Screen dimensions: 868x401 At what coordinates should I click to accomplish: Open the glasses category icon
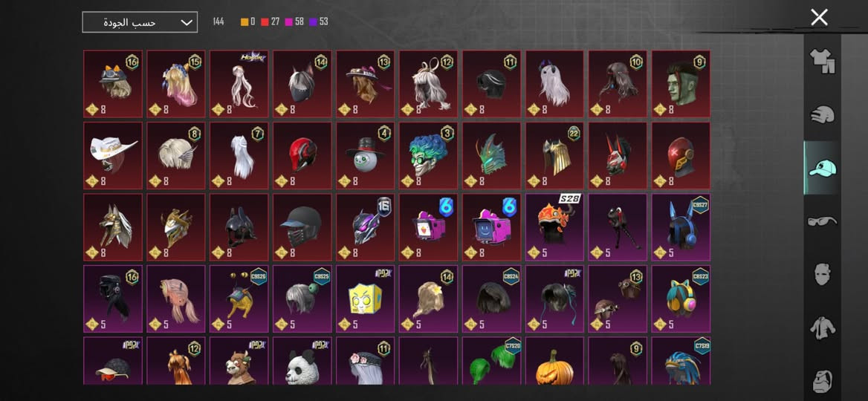822,221
